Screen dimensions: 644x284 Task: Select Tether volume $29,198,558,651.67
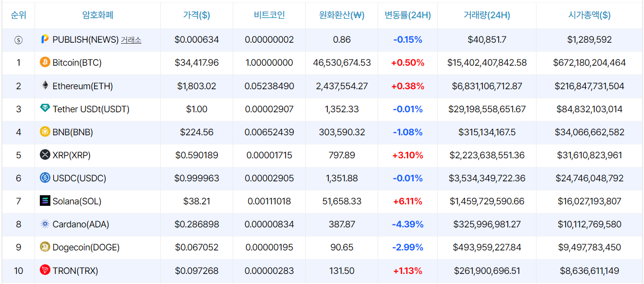pos(487,109)
